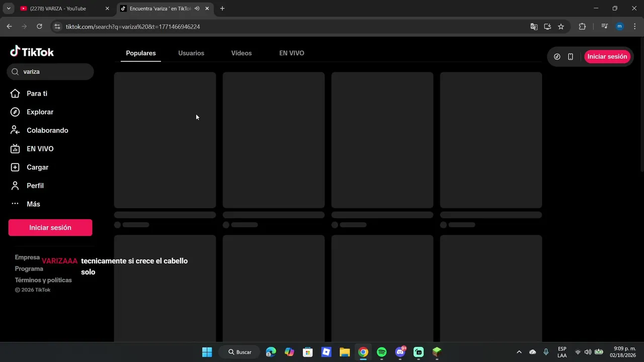The image size is (644, 362).
Task: Go back to the previous page
Action: (9, 27)
